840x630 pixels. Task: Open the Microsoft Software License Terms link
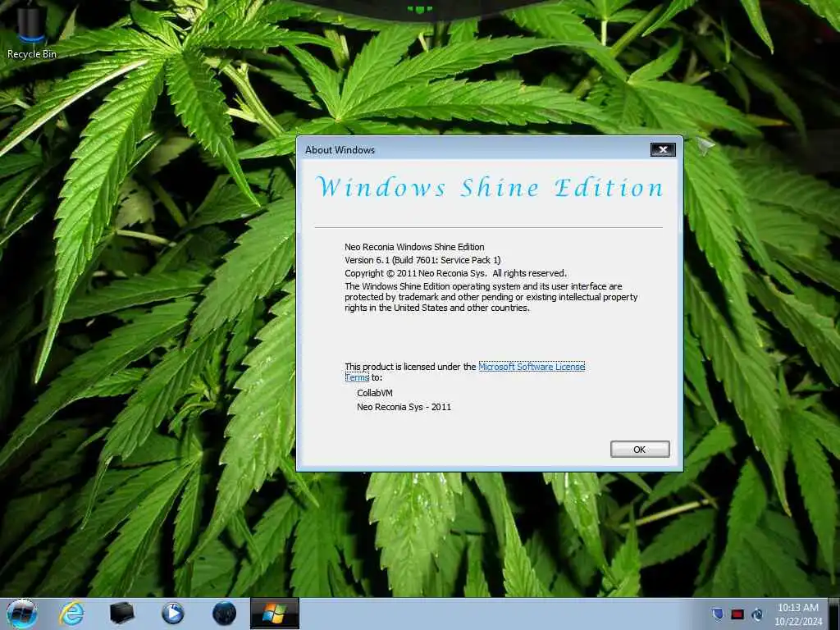pyautogui.click(x=531, y=367)
